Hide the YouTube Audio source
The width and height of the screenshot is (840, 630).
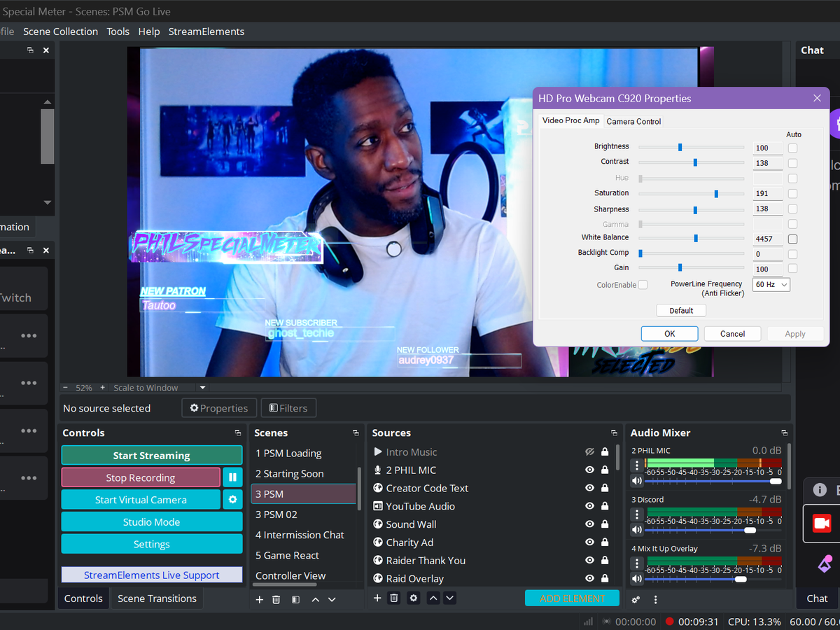(x=589, y=506)
